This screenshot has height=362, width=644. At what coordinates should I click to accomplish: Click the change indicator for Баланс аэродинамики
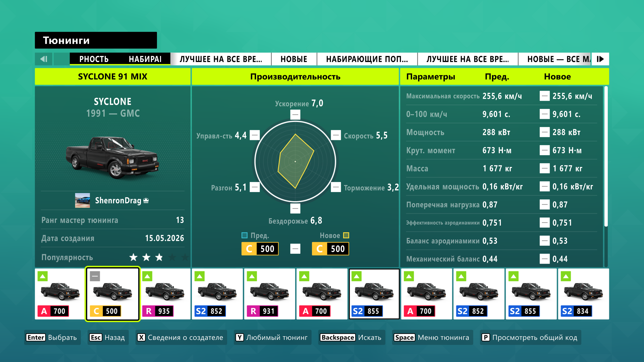[x=545, y=241]
